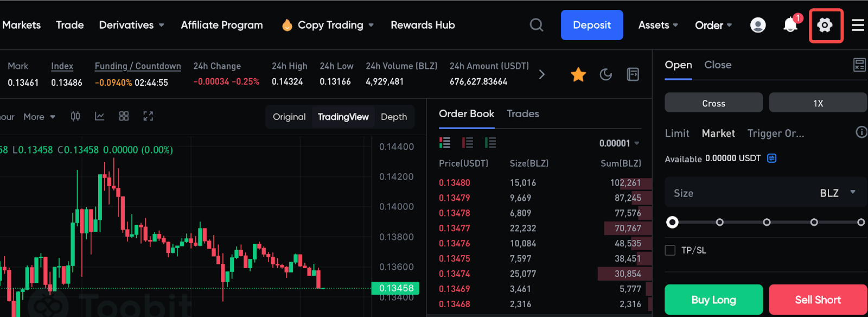Set size slider to second marker
Image resolution: width=868 pixels, height=317 pixels.
click(719, 222)
